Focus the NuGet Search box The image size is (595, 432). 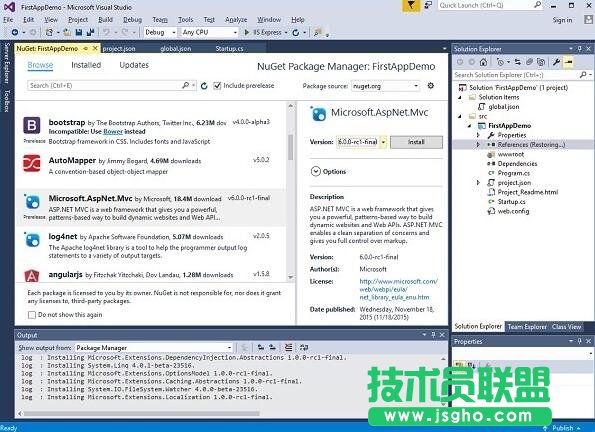[x=104, y=85]
